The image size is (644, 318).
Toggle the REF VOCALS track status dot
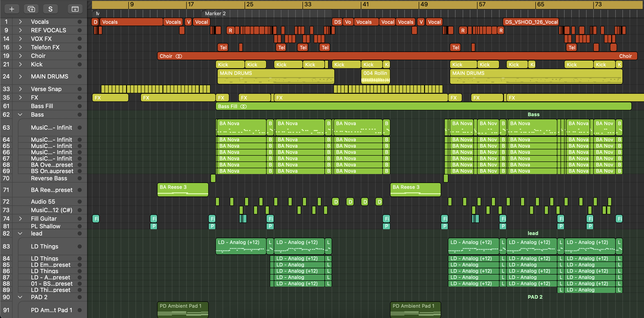coord(80,30)
